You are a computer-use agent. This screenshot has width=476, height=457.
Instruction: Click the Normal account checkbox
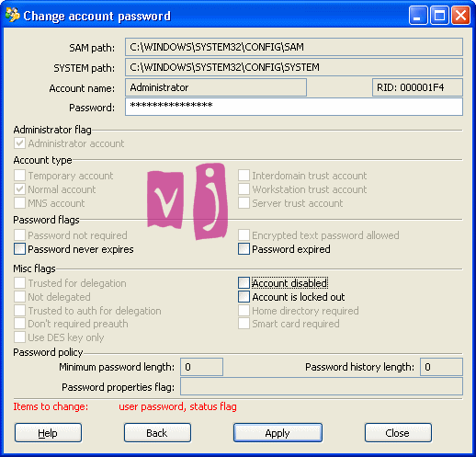pyautogui.click(x=19, y=189)
